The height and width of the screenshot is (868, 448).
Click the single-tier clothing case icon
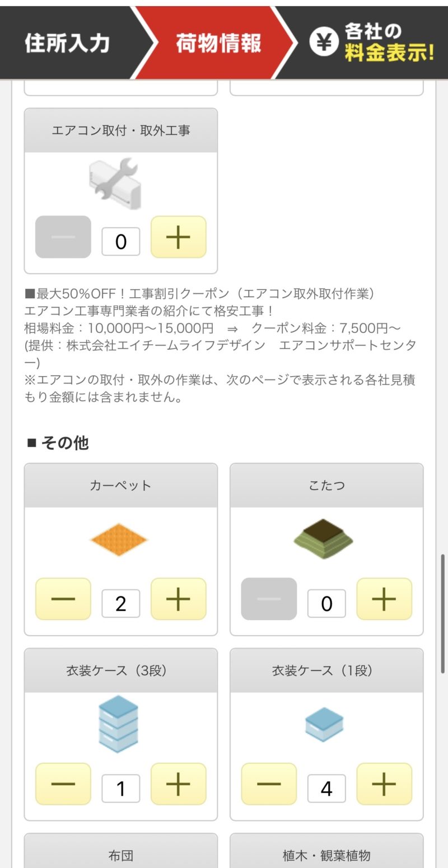pos(324,724)
